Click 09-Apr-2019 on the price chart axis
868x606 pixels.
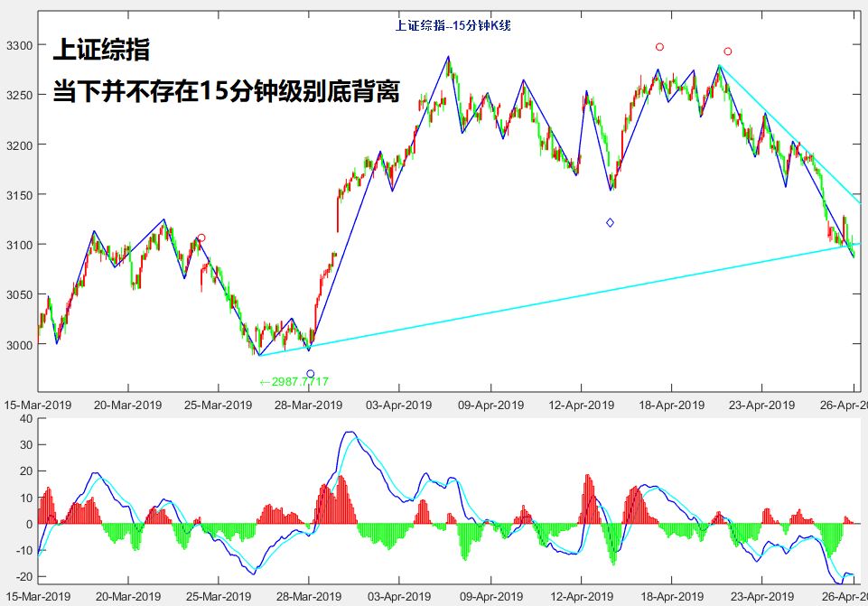[x=490, y=406]
